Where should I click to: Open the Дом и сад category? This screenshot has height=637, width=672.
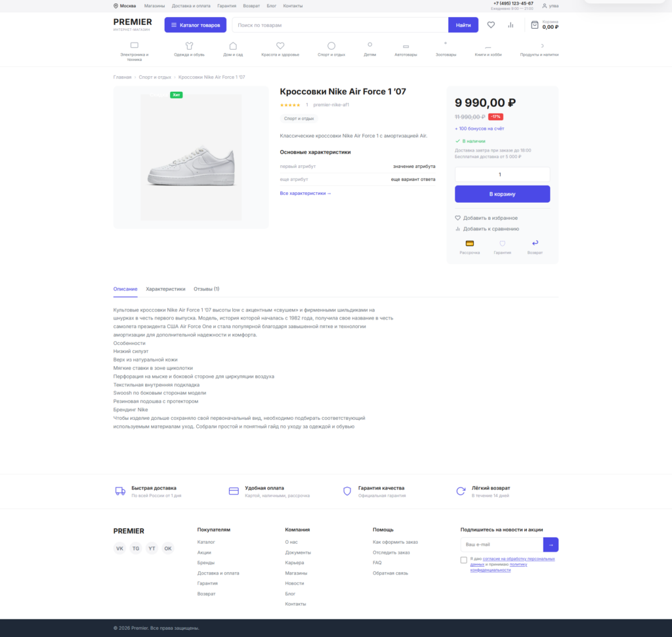pyautogui.click(x=233, y=49)
